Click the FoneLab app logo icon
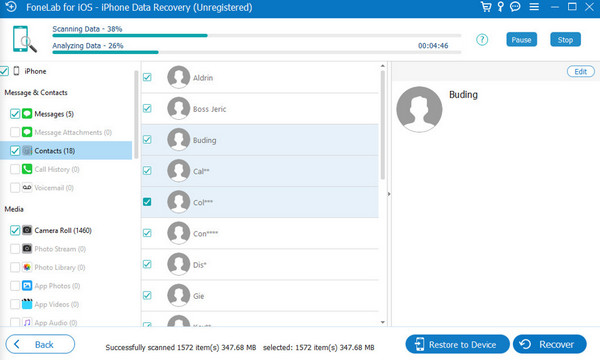Screen dimensions: 600x360 pyautogui.click(x=11, y=7)
